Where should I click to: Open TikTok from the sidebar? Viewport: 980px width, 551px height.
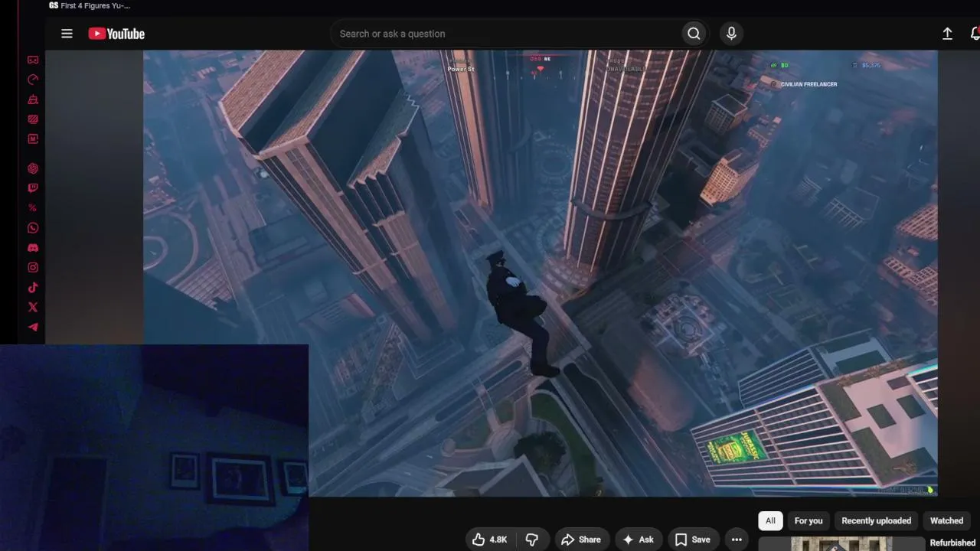tap(33, 288)
